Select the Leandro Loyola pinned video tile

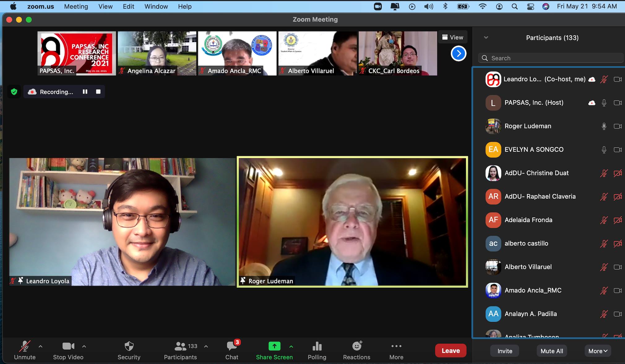(x=122, y=222)
